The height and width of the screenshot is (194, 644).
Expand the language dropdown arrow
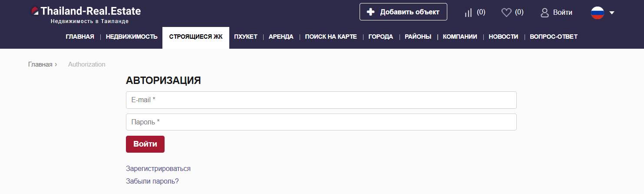(612, 13)
